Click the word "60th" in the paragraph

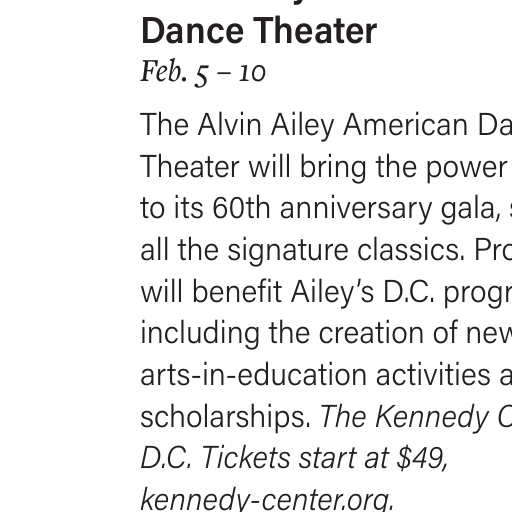point(241,208)
